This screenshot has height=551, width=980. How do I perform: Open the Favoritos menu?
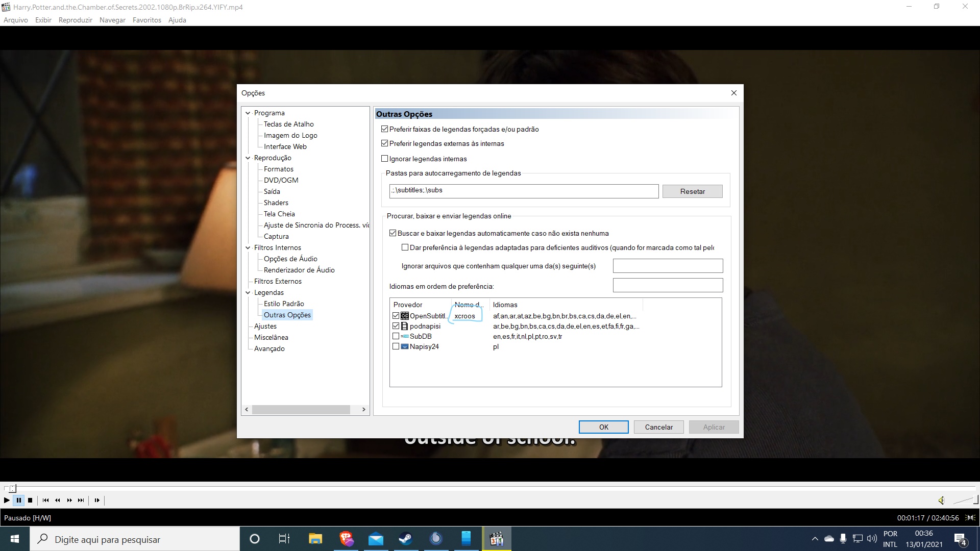pyautogui.click(x=146, y=20)
